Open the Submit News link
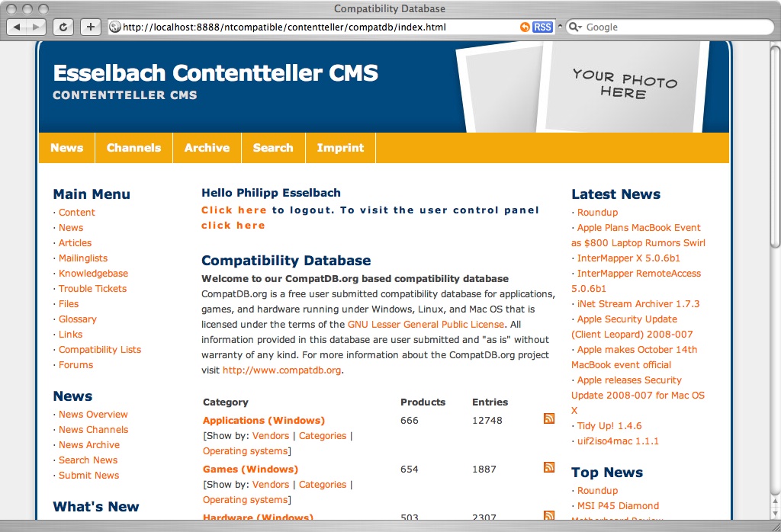781x532 pixels. click(88, 476)
